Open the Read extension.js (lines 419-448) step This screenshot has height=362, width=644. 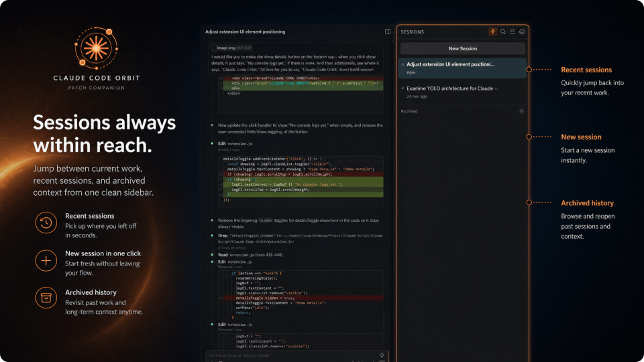tap(250, 255)
